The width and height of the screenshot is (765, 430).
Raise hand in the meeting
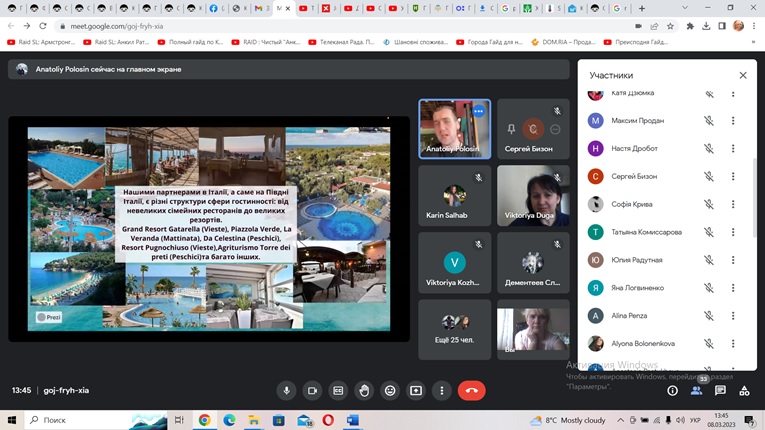(364, 390)
